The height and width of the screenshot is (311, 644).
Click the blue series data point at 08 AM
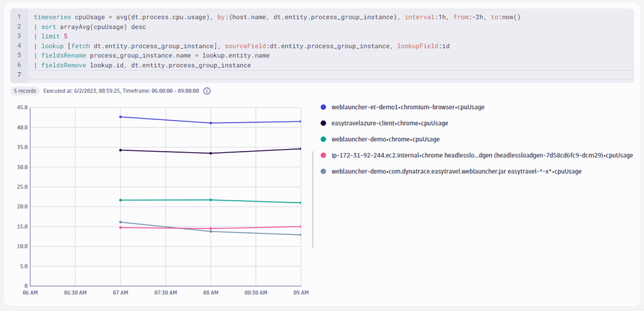[211, 123]
